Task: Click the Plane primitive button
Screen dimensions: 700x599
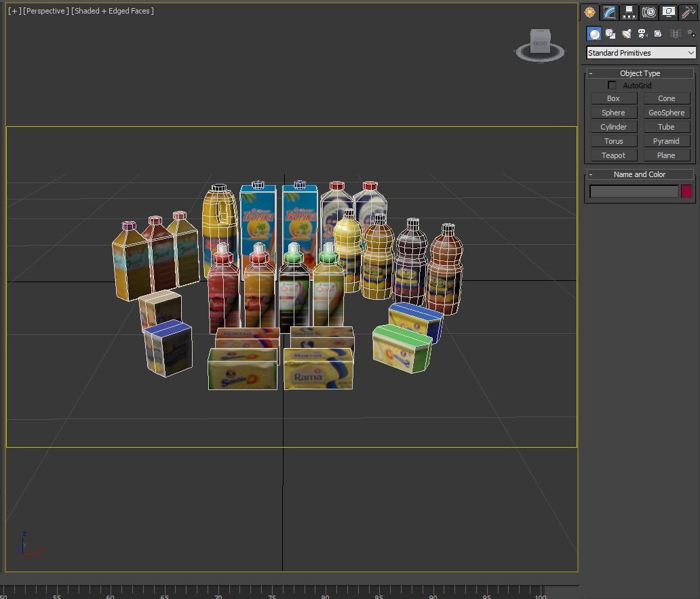Action: point(667,156)
